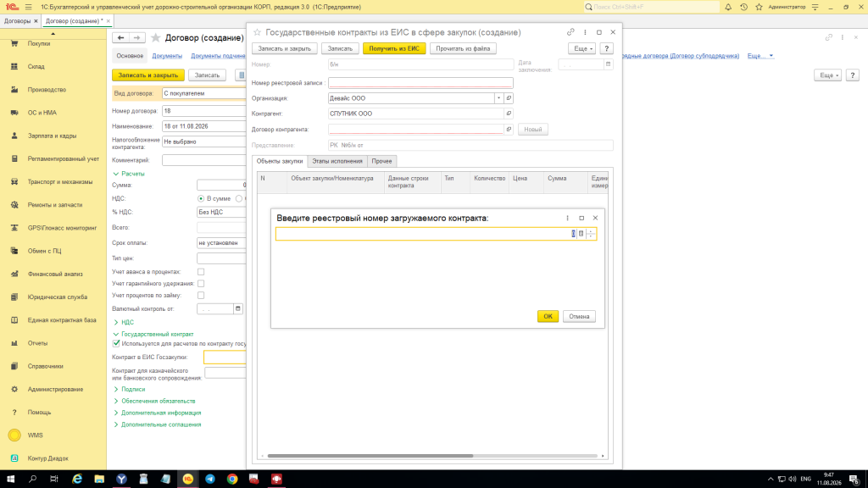868x488 pixels.
Task: Switch to Прочее tab
Action: [381, 161]
